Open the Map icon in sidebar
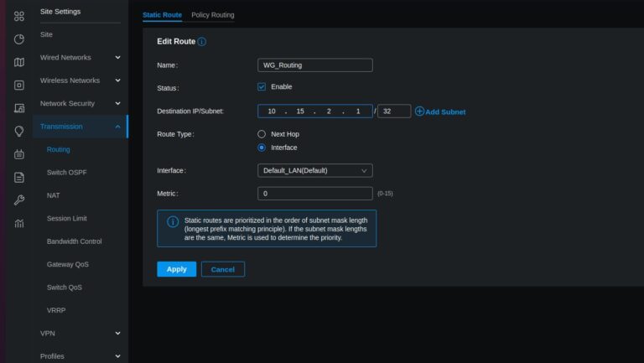 [19, 62]
